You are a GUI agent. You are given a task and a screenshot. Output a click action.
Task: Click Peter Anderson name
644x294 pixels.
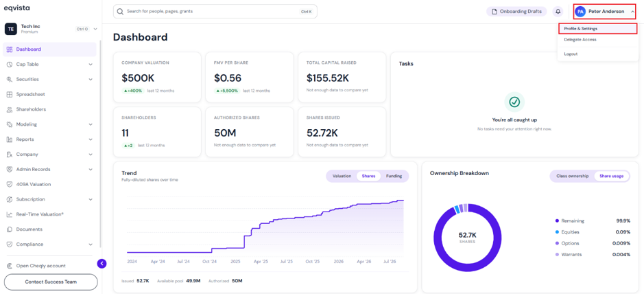[606, 12]
